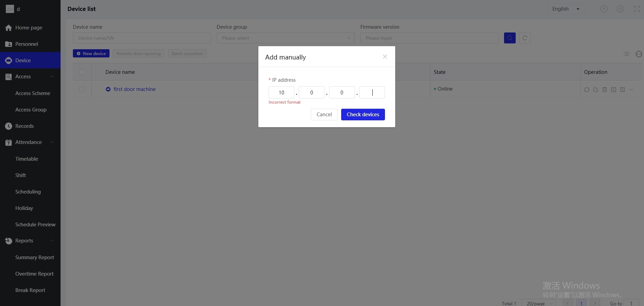Open the Device group dropdown
Image resolution: width=644 pixels, height=306 pixels.
[286, 38]
